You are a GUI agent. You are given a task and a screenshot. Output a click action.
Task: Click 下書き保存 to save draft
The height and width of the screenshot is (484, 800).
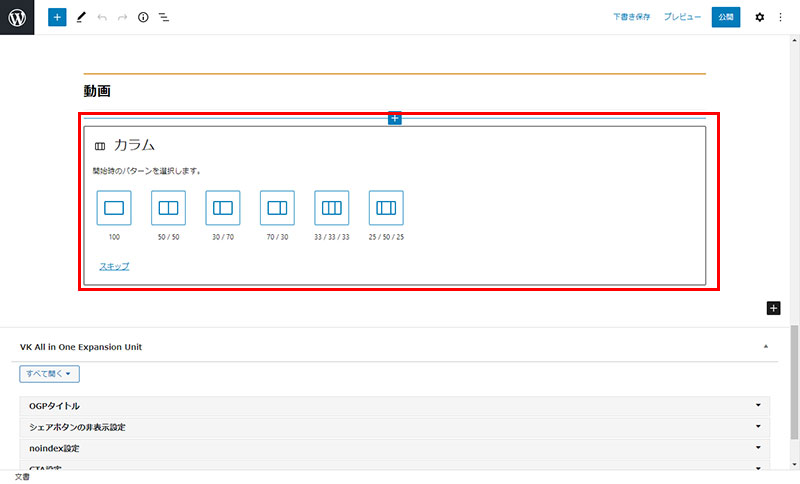[x=632, y=17]
